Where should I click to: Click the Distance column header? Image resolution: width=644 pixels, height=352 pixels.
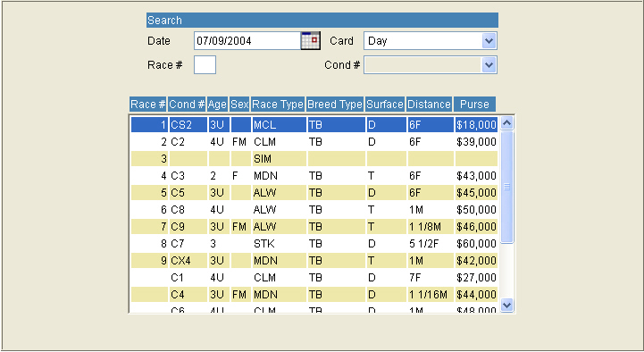[x=430, y=105]
